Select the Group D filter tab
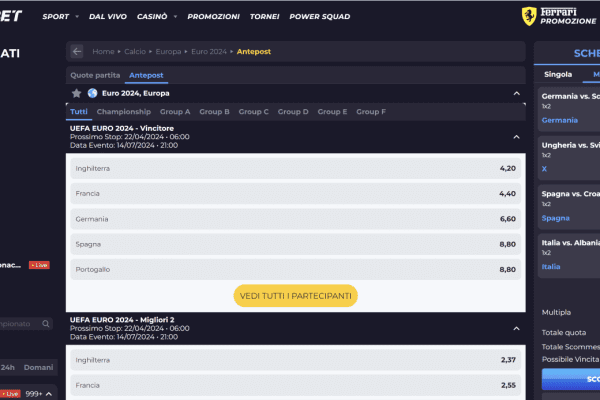The image size is (600, 400). [293, 111]
